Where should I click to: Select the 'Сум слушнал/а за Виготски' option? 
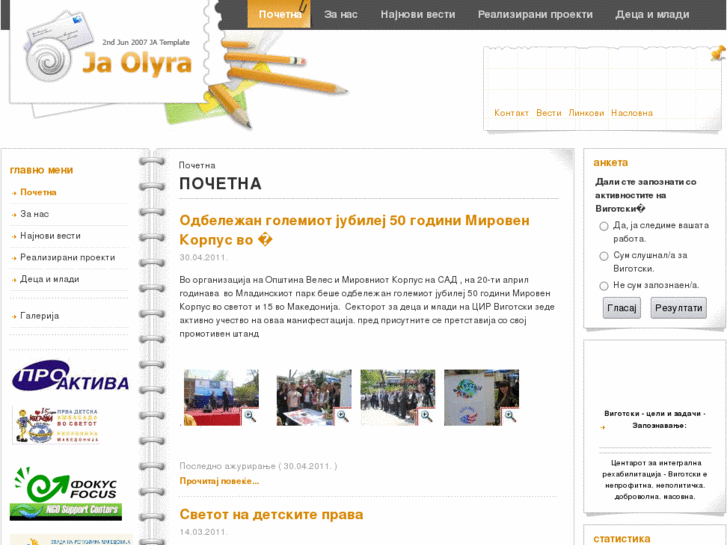click(604, 256)
